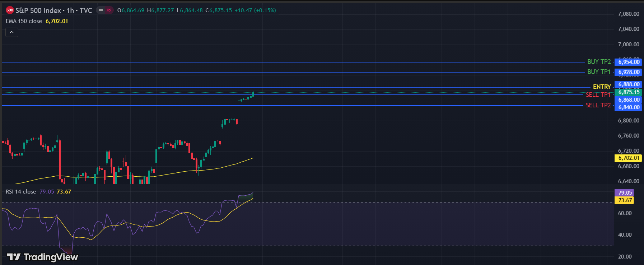Image resolution: width=644 pixels, height=265 pixels.
Task: Collapse the indicator legend with chevron button
Action: click(x=12, y=32)
